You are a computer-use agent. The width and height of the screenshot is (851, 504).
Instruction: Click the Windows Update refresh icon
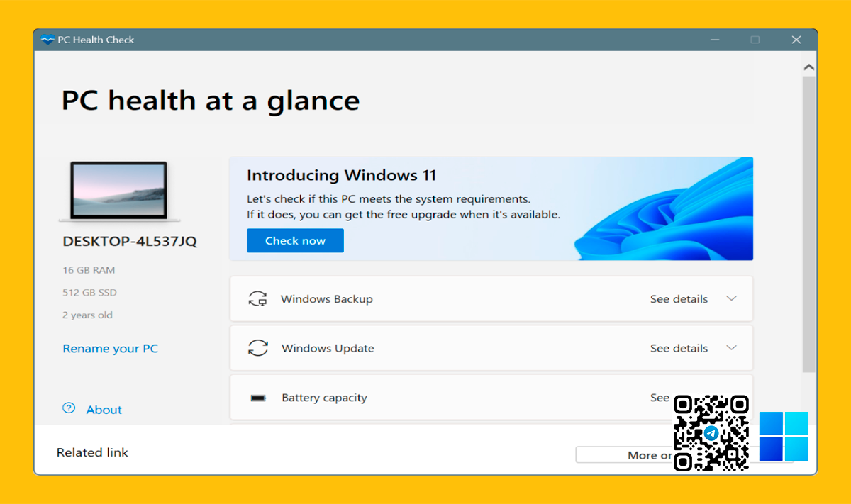257,348
